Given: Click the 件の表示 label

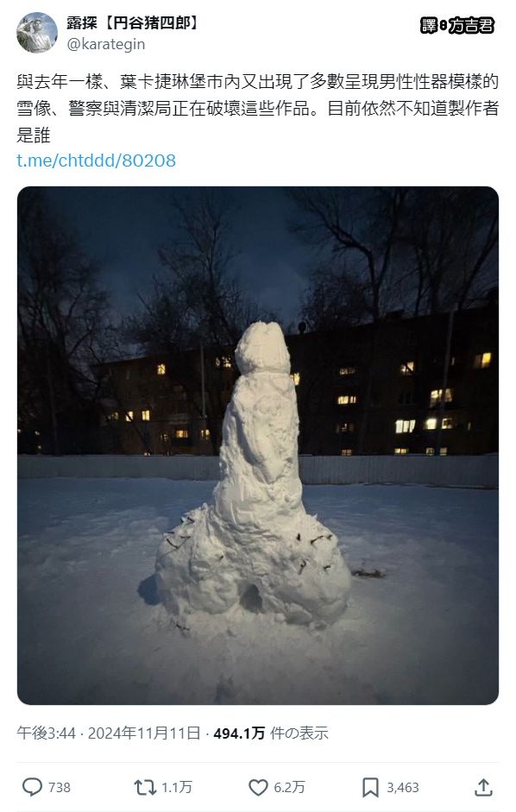Looking at the screenshot, I should [x=299, y=733].
